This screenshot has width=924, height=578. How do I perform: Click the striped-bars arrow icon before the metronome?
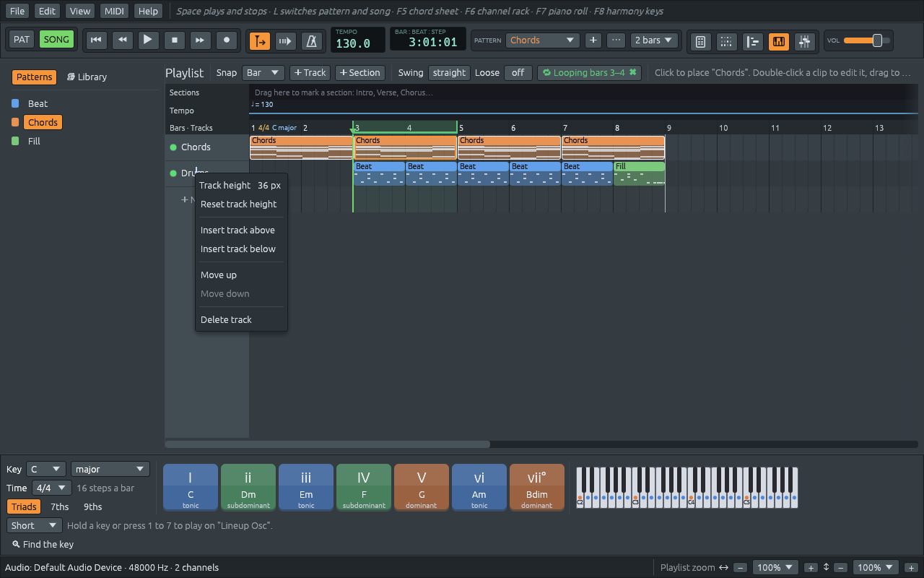click(x=286, y=40)
